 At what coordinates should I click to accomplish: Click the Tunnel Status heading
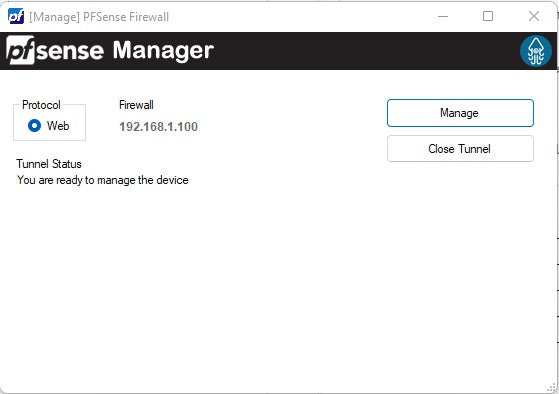[x=49, y=164]
